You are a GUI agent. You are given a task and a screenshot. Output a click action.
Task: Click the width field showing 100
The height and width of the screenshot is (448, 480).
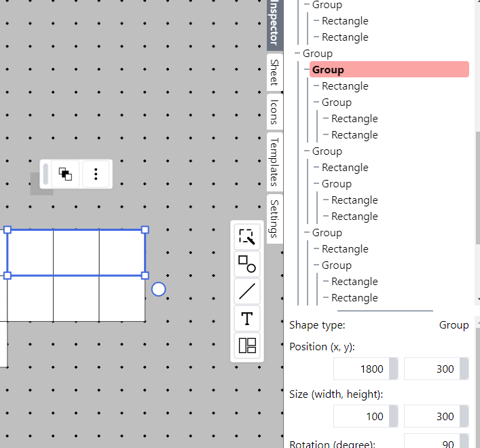(x=361, y=416)
